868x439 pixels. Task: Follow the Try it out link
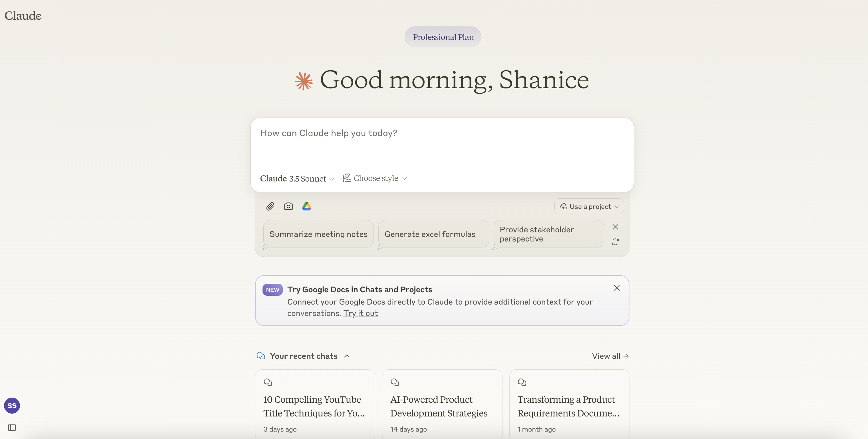pyautogui.click(x=361, y=313)
